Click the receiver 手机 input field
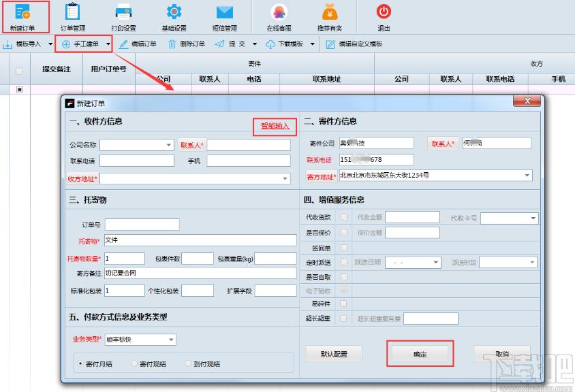Image resolution: width=575 pixels, height=392 pixels. (x=249, y=161)
